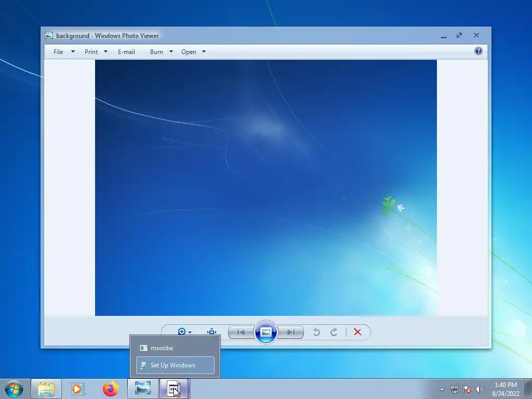Viewport: 532px width, 399px height.
Task: Close the Photo Viewer window
Action: tap(476, 35)
